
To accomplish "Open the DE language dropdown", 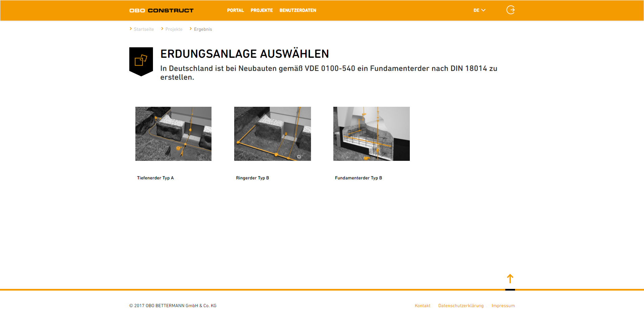I will [479, 10].
